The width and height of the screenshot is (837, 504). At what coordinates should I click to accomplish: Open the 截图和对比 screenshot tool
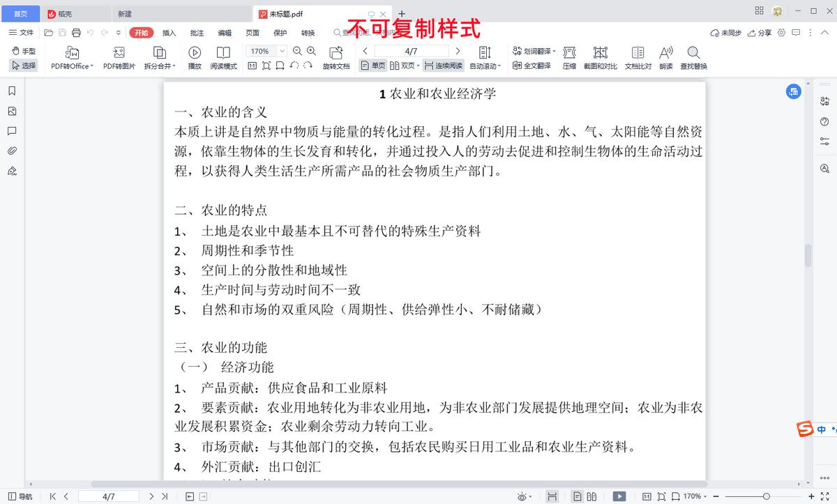click(601, 56)
